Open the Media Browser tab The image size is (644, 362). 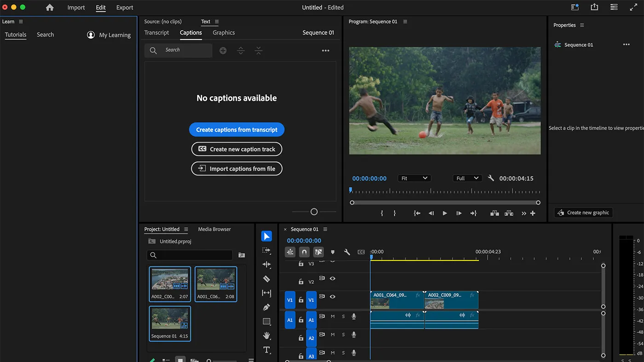tap(214, 229)
